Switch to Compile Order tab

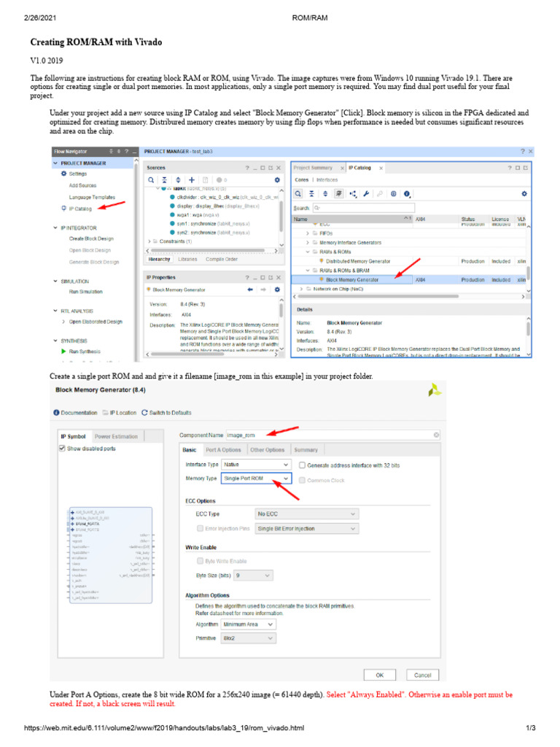pos(222,260)
